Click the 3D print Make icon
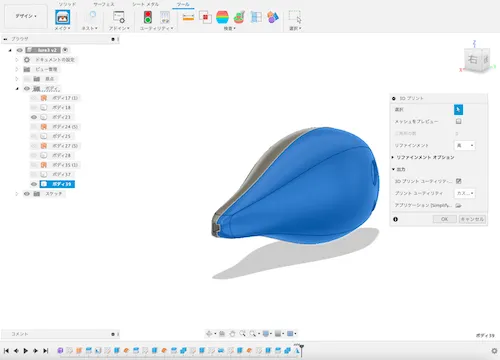Image resolution: width=500 pixels, height=360 pixels. pyautogui.click(x=63, y=17)
